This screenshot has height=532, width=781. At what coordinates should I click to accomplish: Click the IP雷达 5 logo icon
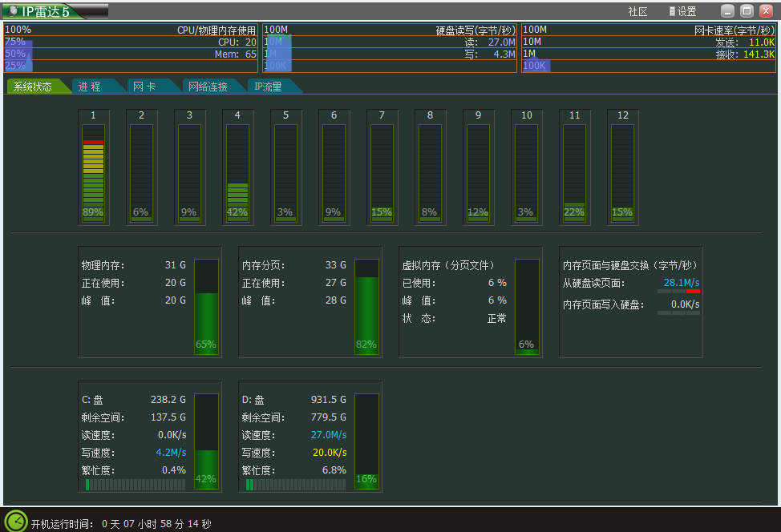coord(14,11)
